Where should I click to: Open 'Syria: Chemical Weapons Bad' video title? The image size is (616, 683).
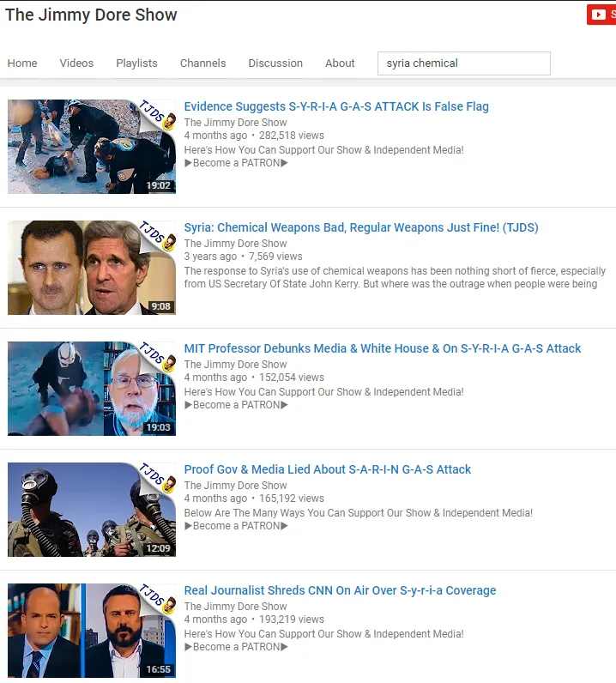tap(361, 228)
